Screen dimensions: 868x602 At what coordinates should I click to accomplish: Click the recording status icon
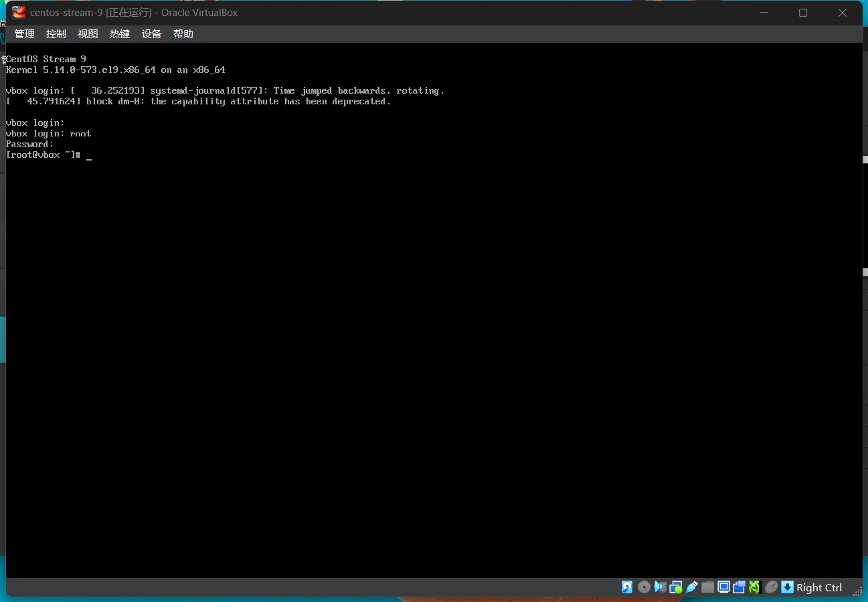point(740,587)
